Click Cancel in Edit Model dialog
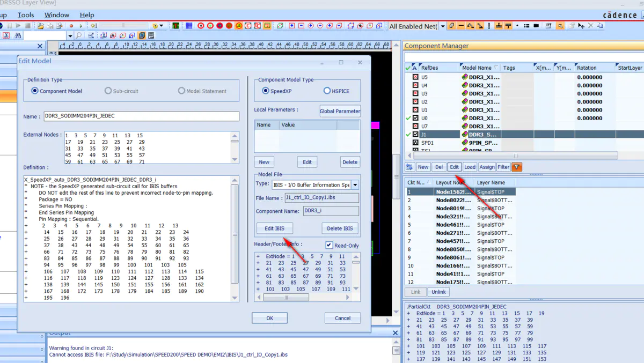The width and height of the screenshot is (644, 363). click(x=342, y=318)
